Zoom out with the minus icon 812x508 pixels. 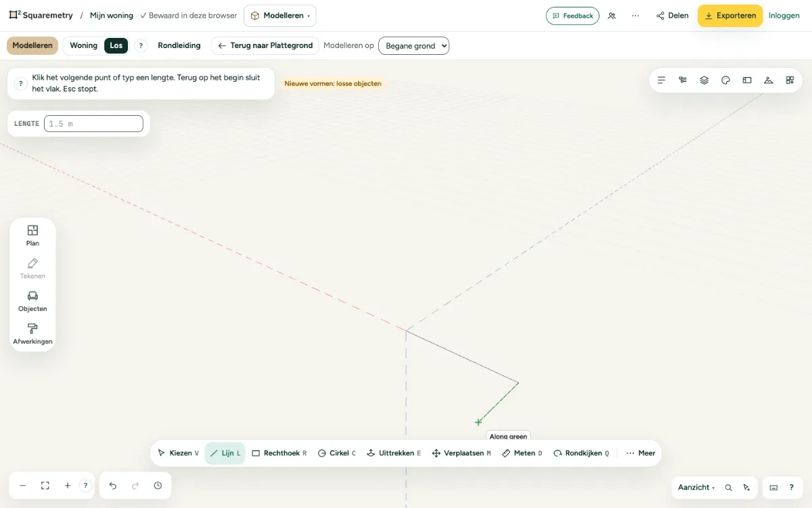tap(22, 486)
